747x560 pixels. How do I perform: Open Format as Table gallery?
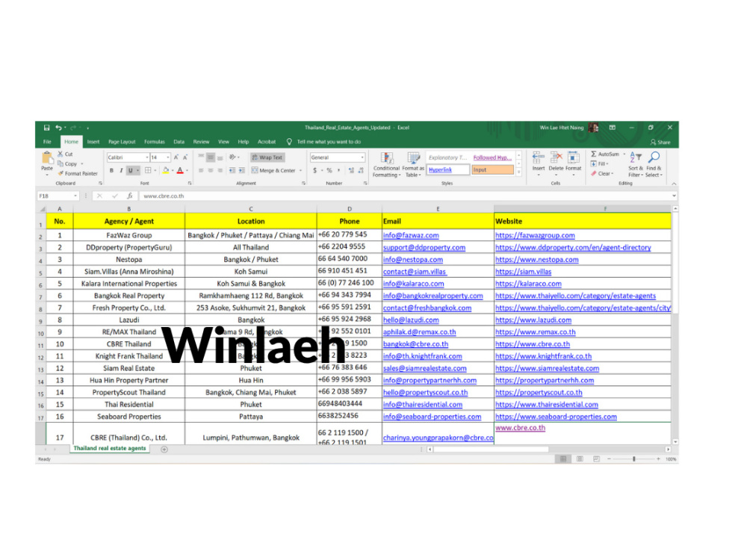coord(413,165)
